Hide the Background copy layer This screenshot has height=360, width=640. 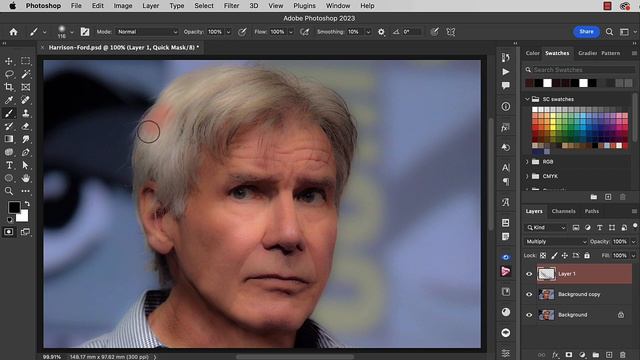(529, 294)
